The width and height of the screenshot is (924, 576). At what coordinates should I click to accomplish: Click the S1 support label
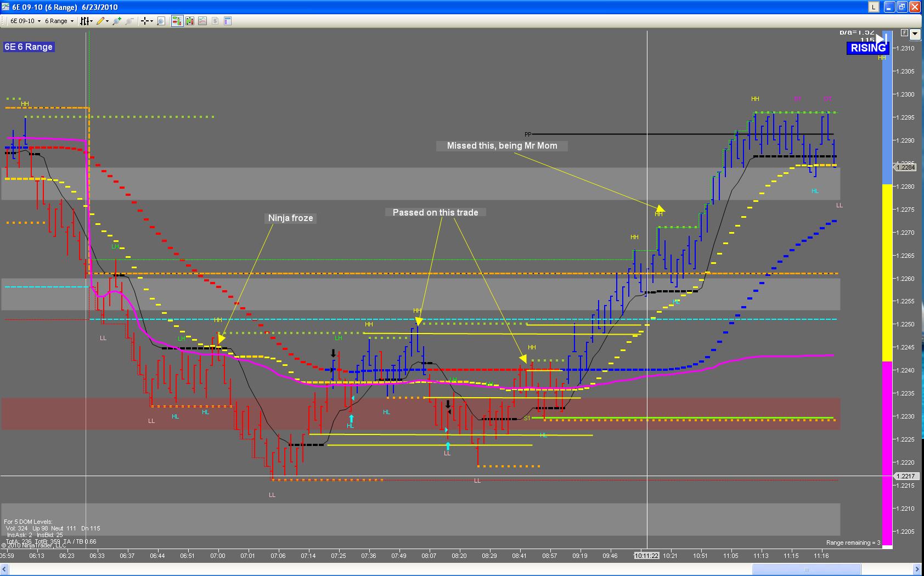[x=527, y=419]
